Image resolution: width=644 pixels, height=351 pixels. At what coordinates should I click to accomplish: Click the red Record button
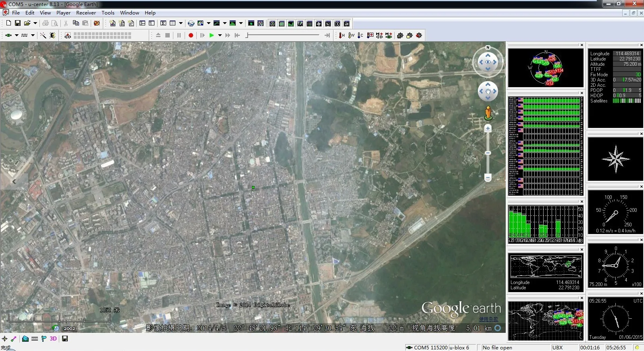click(191, 36)
